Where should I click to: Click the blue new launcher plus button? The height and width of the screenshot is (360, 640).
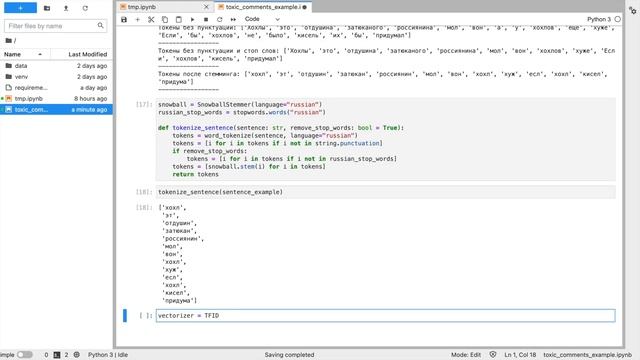[20, 8]
